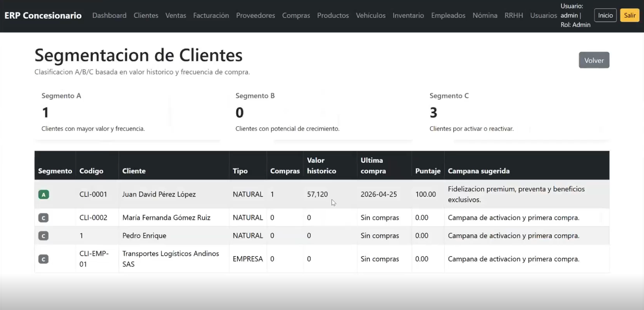Open the Nómina section
This screenshot has width=644, height=310.
pos(485,15)
